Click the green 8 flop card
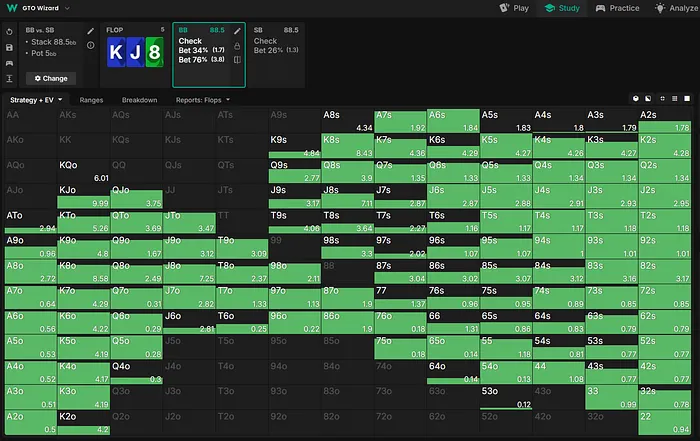This screenshot has width=700, height=441. click(x=153, y=54)
